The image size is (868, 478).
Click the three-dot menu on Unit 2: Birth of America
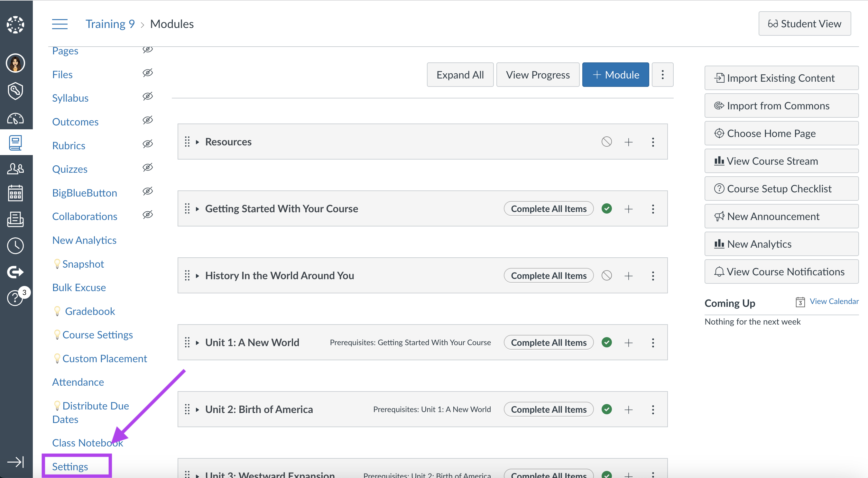[x=653, y=409]
